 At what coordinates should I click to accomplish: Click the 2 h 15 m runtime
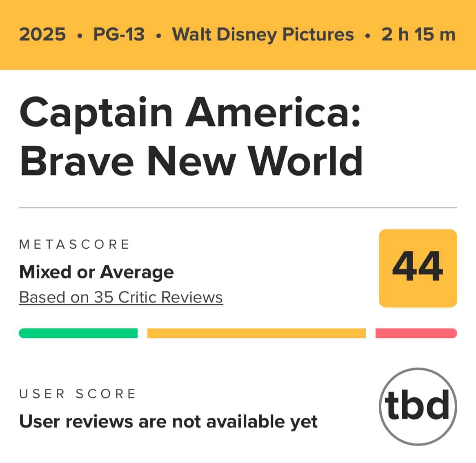click(x=418, y=34)
